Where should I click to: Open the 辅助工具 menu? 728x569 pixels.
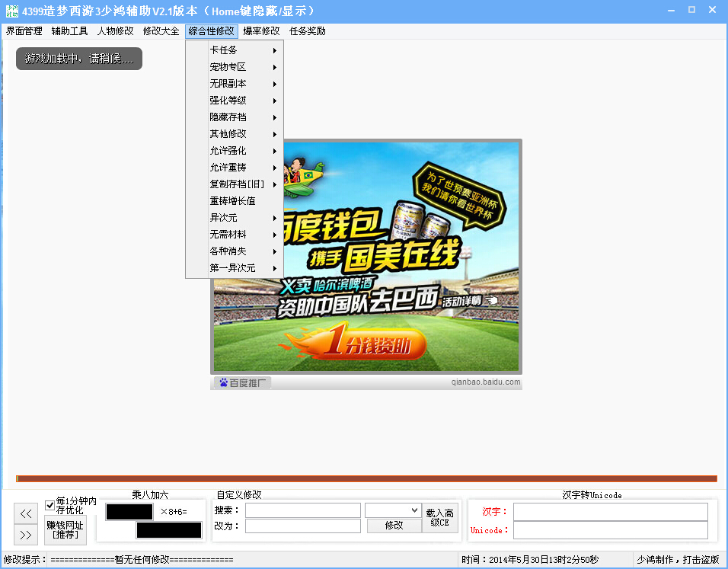click(69, 31)
